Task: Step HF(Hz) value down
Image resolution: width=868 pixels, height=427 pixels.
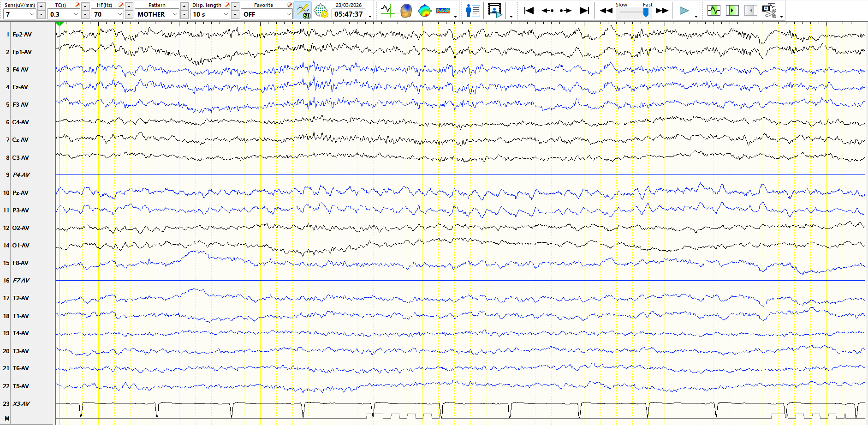Action: [x=129, y=14]
